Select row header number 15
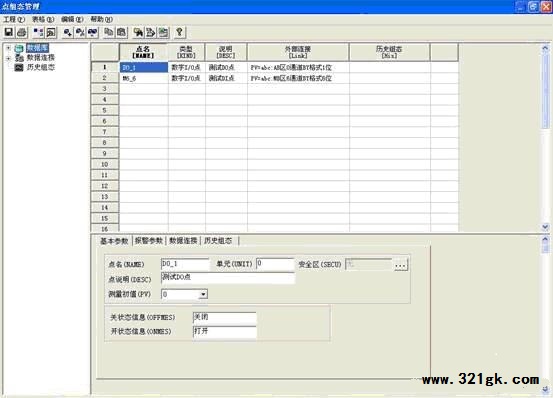The width and height of the screenshot is (553, 398). (x=105, y=219)
